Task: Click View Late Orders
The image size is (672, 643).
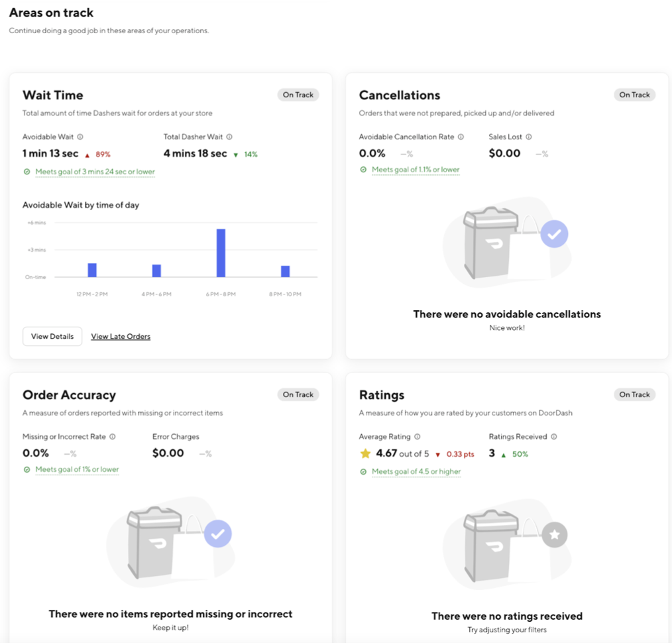Action: click(x=120, y=336)
